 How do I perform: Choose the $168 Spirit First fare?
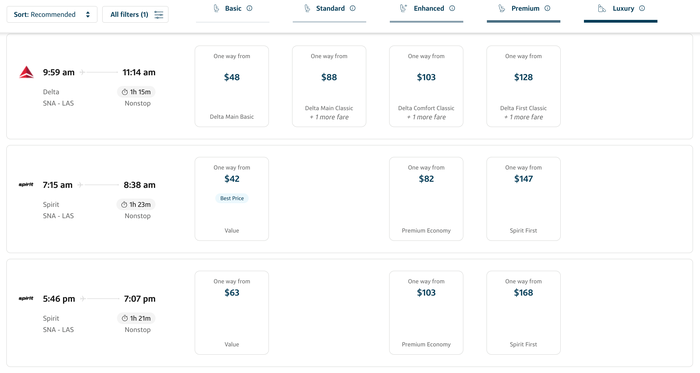point(523,312)
